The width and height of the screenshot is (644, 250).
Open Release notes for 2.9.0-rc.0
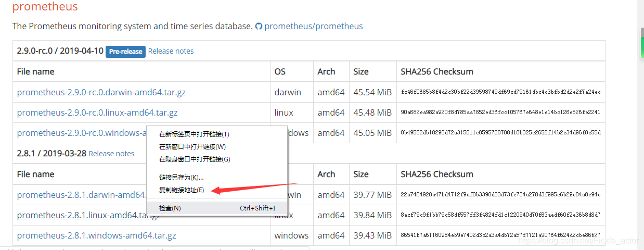pyautogui.click(x=171, y=51)
